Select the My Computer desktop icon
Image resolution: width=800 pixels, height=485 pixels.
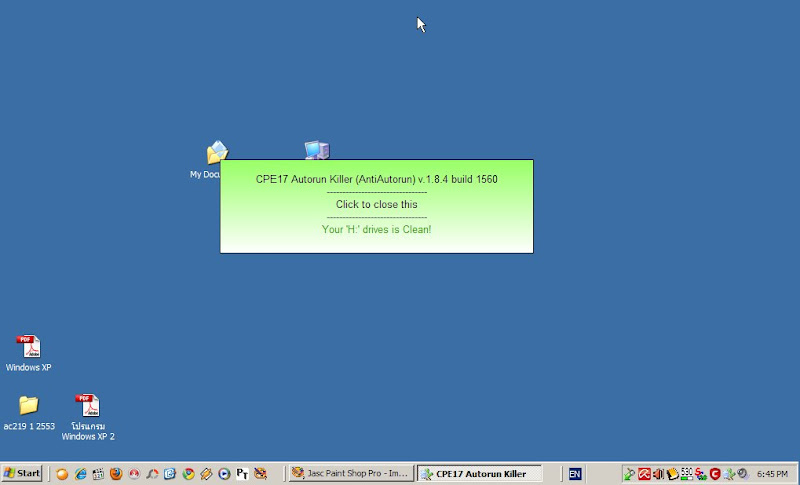pyautogui.click(x=317, y=150)
